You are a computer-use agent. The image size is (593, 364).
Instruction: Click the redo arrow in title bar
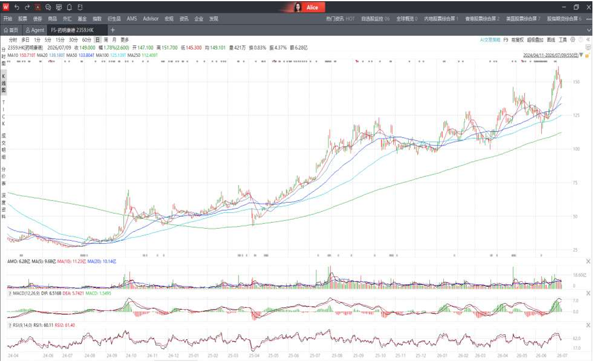coord(27,7)
